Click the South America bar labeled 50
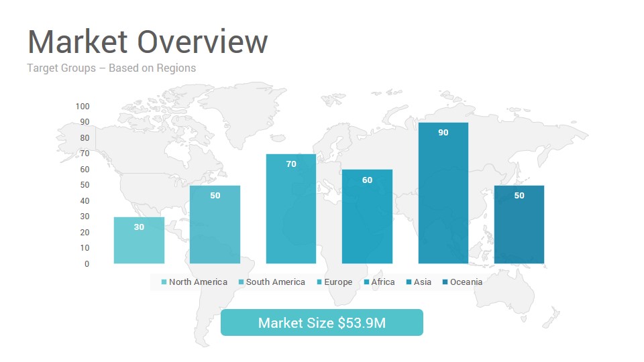 click(215, 225)
